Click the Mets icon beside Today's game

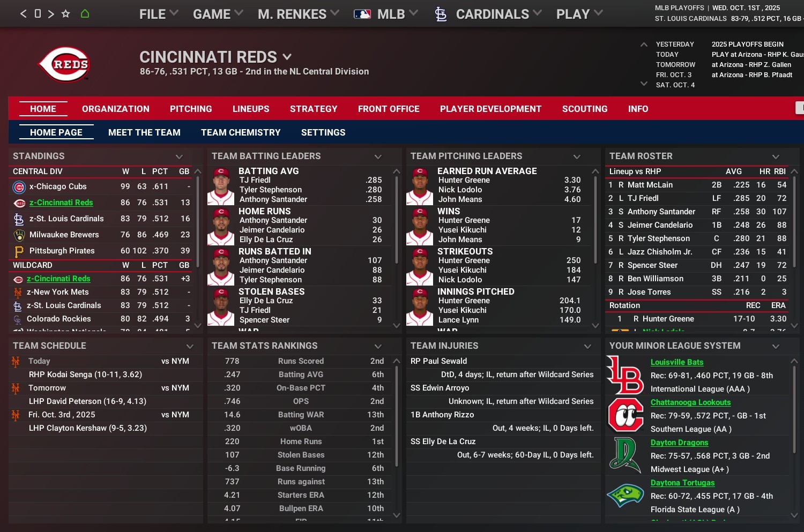(16, 362)
